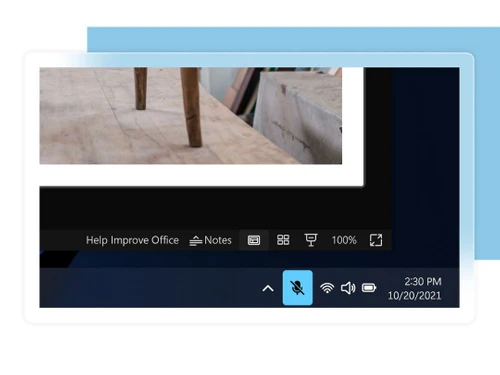Show hidden icons chevron in system tray
Image resolution: width=500 pixels, height=375 pixels.
click(x=268, y=288)
